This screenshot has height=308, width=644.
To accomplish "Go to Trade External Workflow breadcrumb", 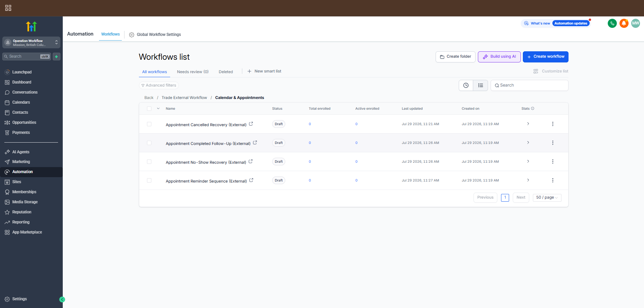I will [184, 98].
